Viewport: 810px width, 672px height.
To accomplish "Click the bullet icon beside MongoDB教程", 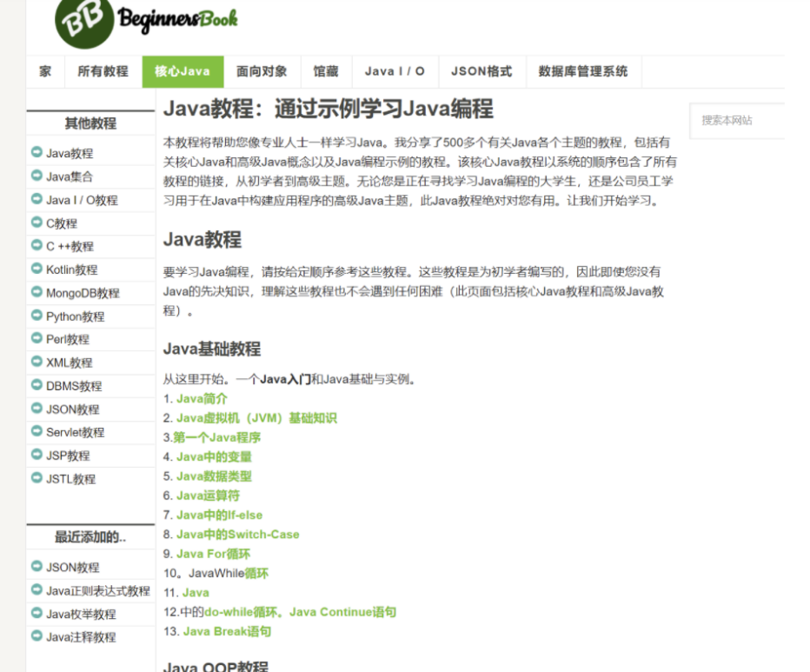I will [x=37, y=291].
